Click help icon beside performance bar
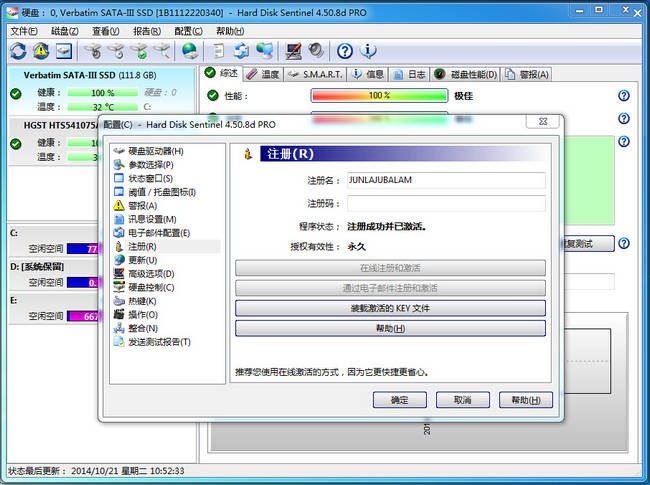 pos(623,96)
